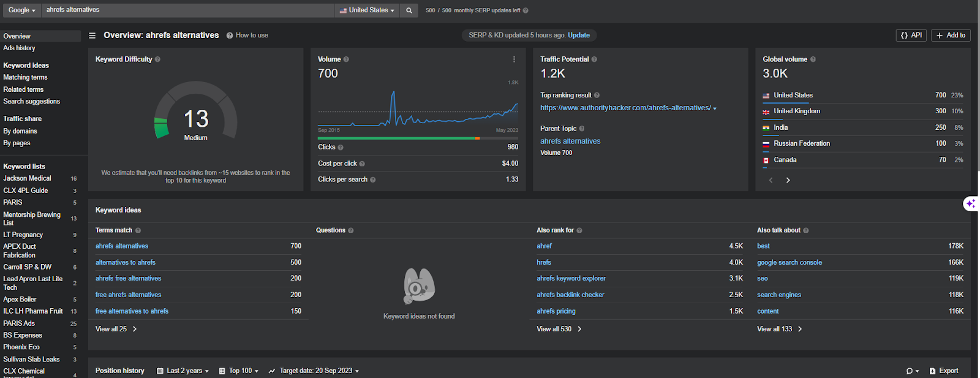
Task: Click the Volume info icon
Action: [346, 59]
